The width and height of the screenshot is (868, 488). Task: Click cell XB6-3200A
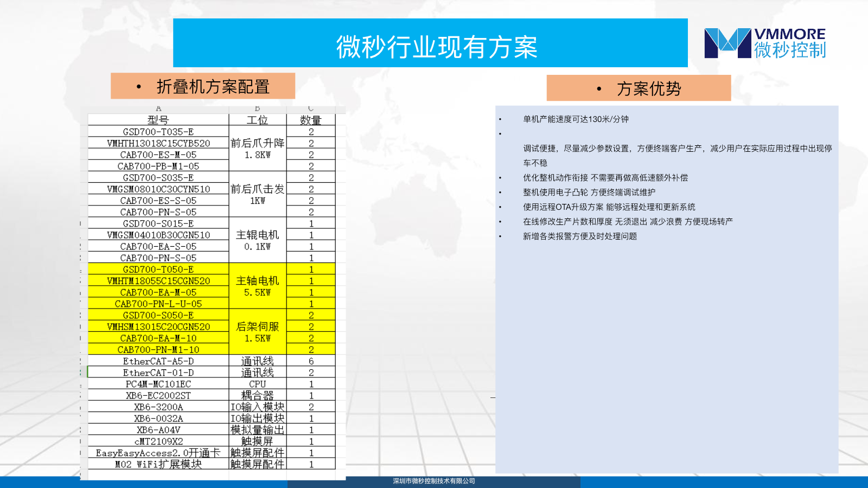coord(158,407)
